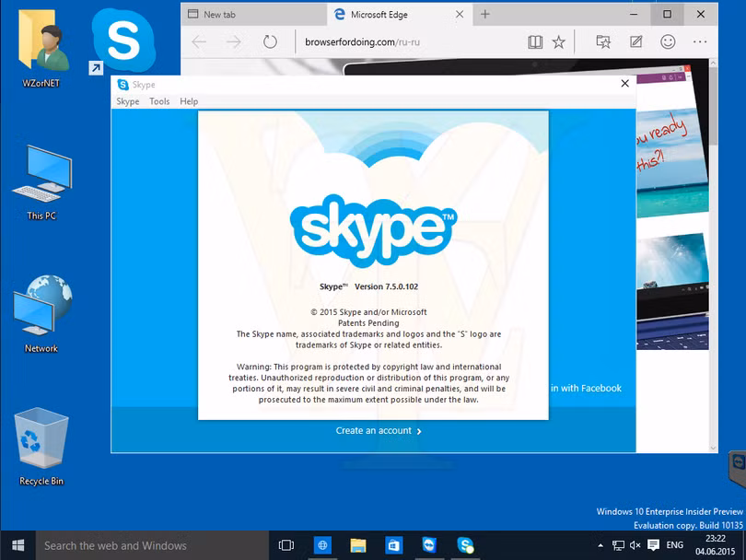Viewport: 746px width, 560px height.
Task: Open the Tools menu in Skype
Action: pos(159,101)
